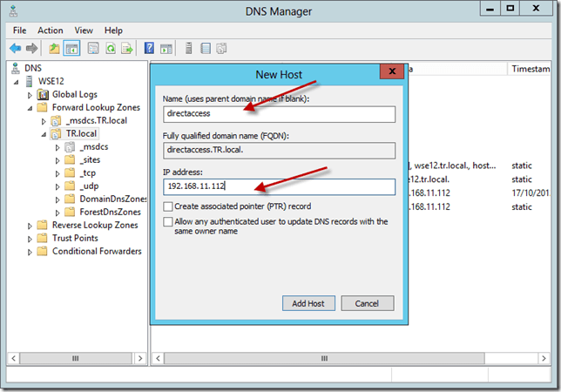The height and width of the screenshot is (392, 561).
Task: Click the Add Host button
Action: [308, 303]
